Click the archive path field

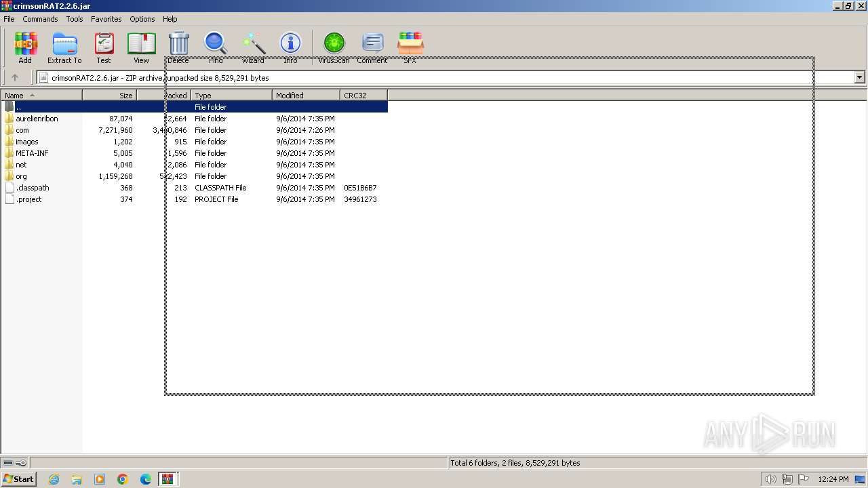[x=446, y=77]
